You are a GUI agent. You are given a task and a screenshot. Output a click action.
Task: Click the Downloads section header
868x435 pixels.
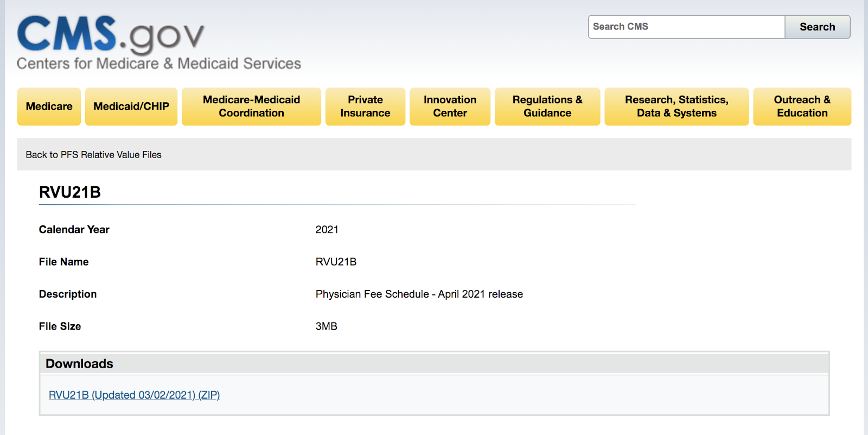[79, 363]
